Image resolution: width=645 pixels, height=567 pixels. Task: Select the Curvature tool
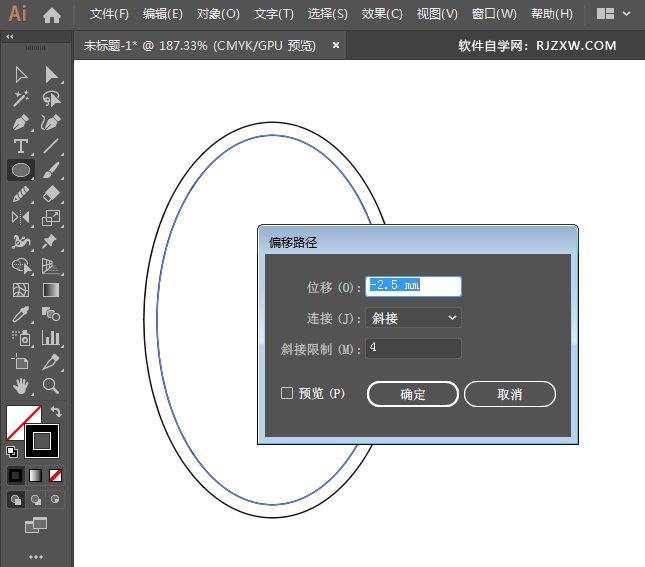(x=51, y=123)
